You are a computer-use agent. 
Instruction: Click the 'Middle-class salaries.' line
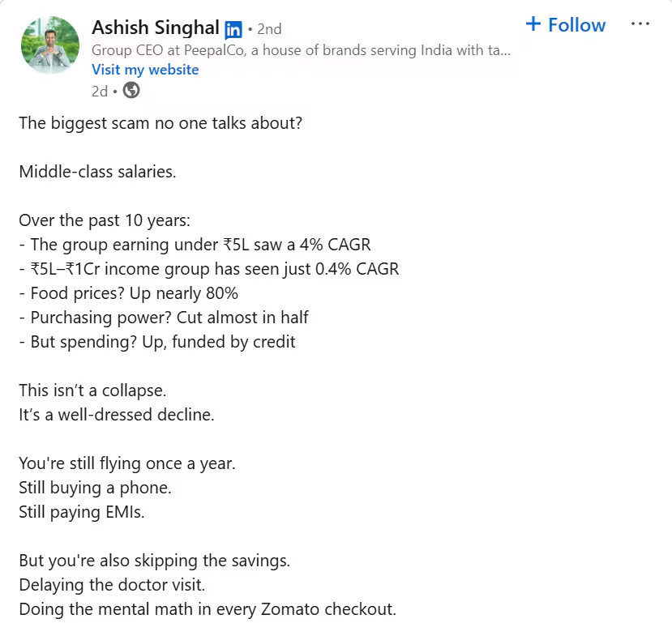click(98, 172)
